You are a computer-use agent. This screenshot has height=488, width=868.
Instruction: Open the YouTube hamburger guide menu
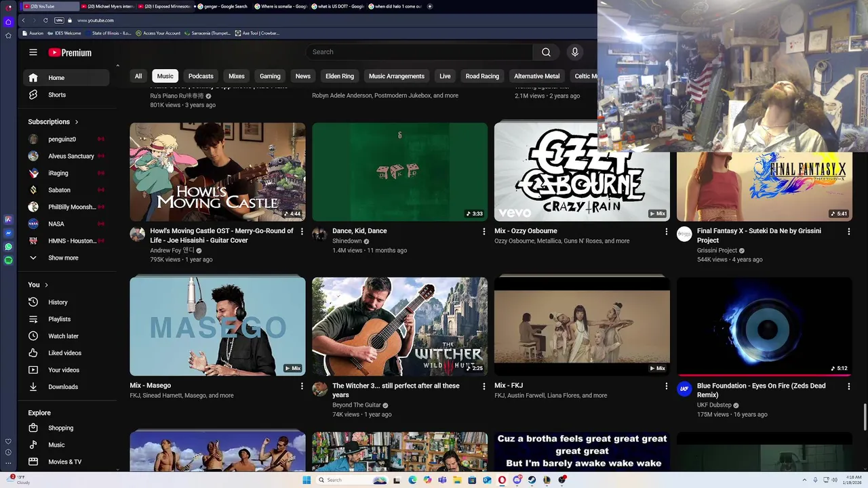(33, 52)
